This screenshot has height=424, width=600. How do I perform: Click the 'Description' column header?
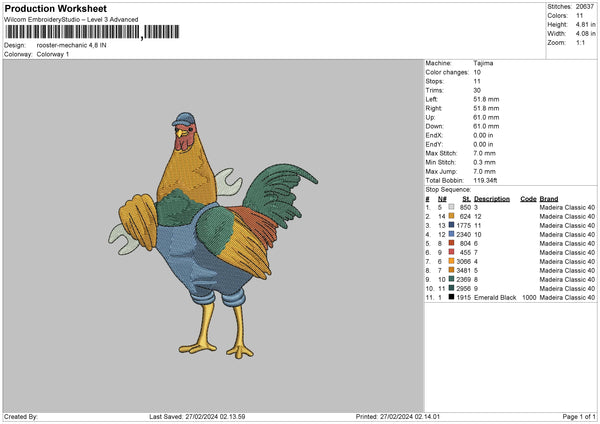[492, 199]
